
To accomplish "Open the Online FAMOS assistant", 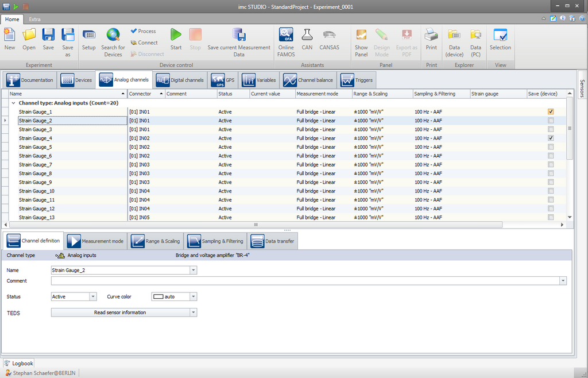I will pos(286,35).
